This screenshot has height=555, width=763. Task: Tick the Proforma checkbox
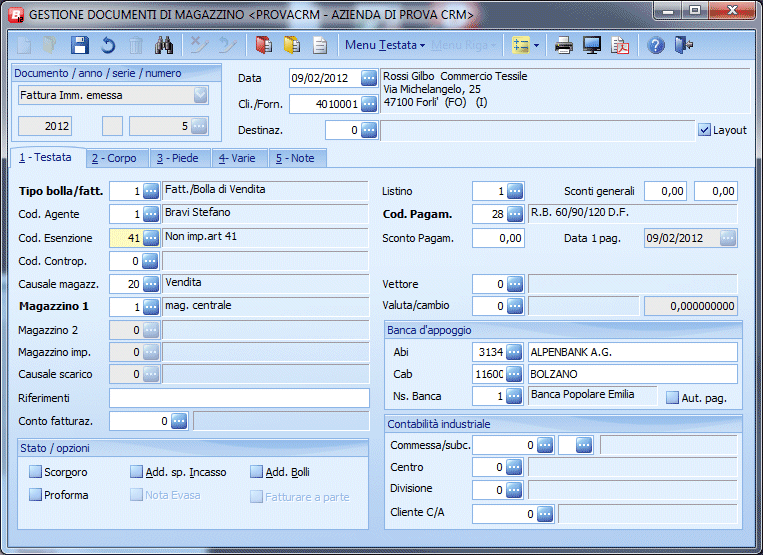tap(36, 495)
